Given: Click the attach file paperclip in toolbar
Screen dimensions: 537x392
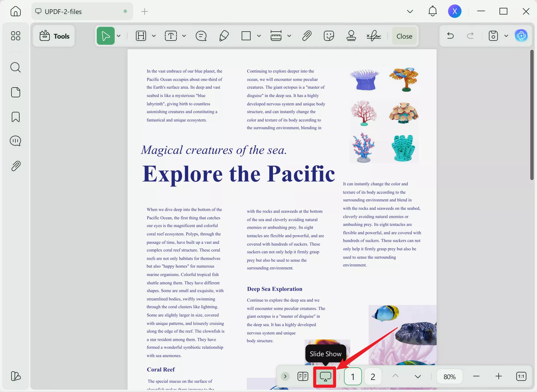Looking at the screenshot, I should (x=307, y=36).
